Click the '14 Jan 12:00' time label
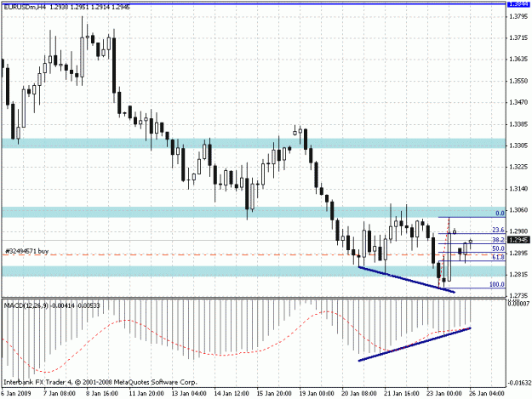Image resolution: width=532 pixels, height=399 pixels. [x=232, y=393]
